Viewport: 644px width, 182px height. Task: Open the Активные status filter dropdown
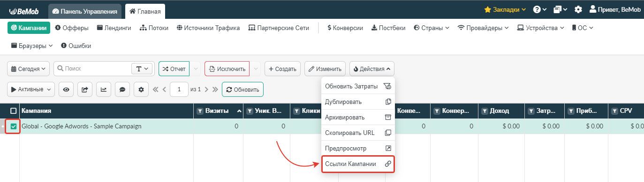click(31, 89)
